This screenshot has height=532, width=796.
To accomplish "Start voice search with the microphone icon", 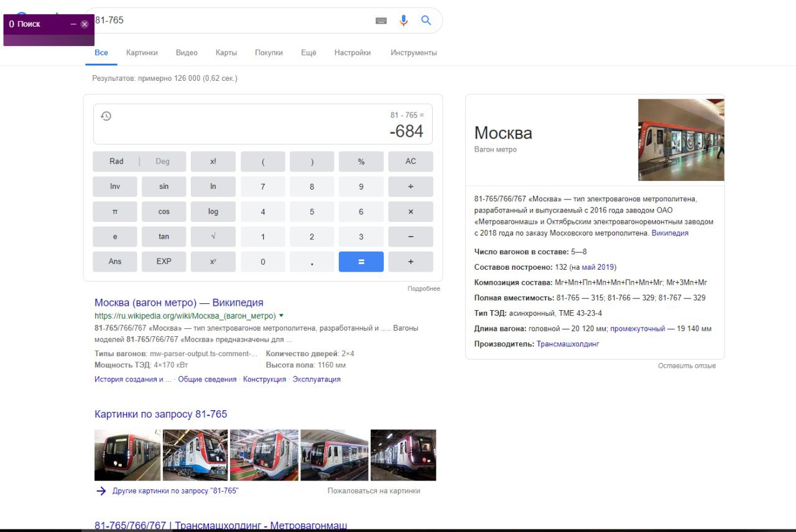I will pyautogui.click(x=404, y=21).
